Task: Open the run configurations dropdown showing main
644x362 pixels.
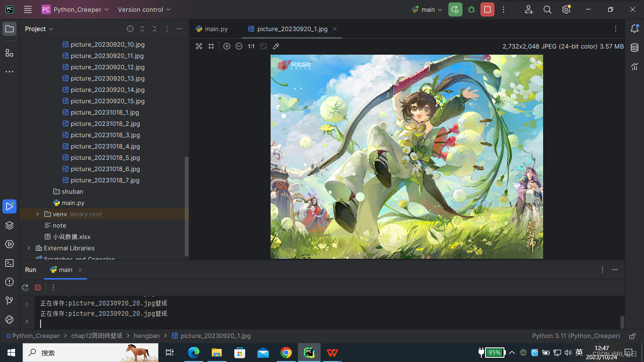Action: [x=427, y=9]
